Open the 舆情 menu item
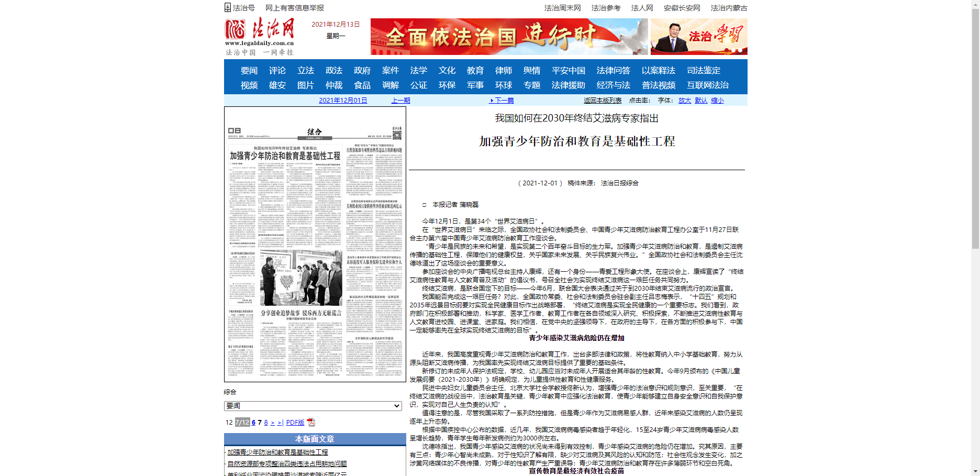Screen dimensions: 980x476 coord(532,70)
